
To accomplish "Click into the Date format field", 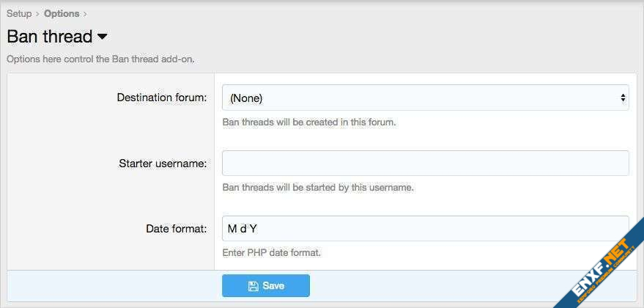I will [x=425, y=228].
